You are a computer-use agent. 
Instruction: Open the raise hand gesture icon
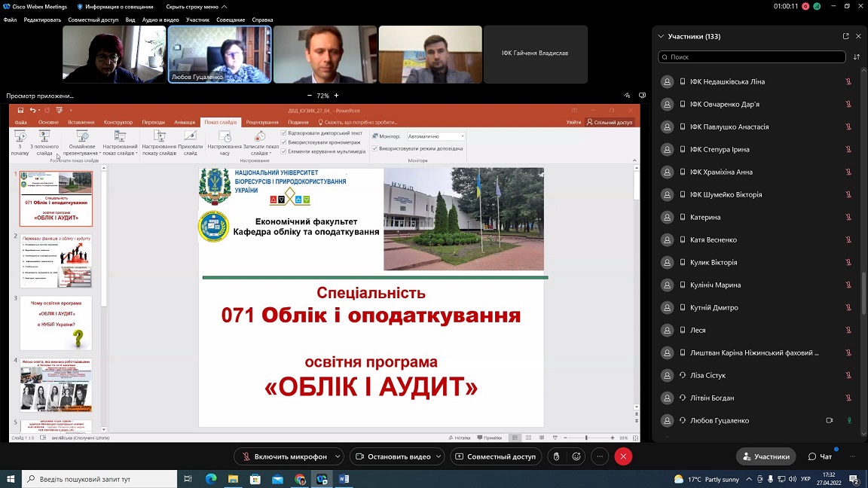[x=556, y=456]
